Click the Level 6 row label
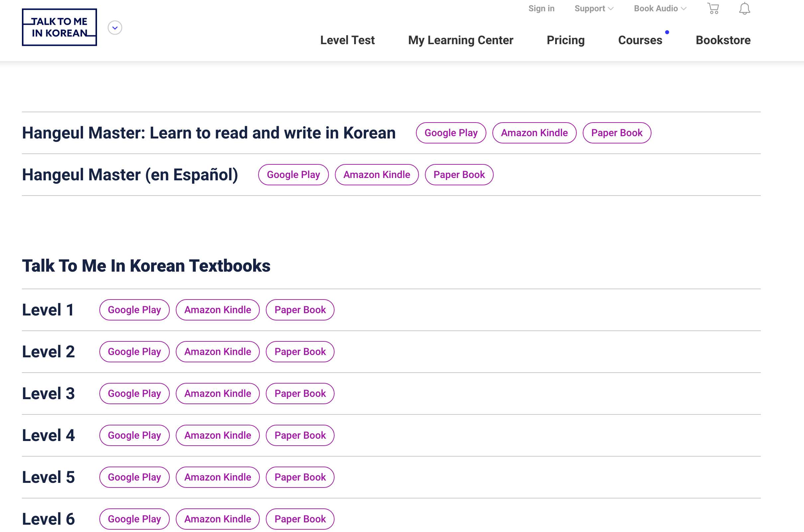The image size is (804, 532). 48,519
